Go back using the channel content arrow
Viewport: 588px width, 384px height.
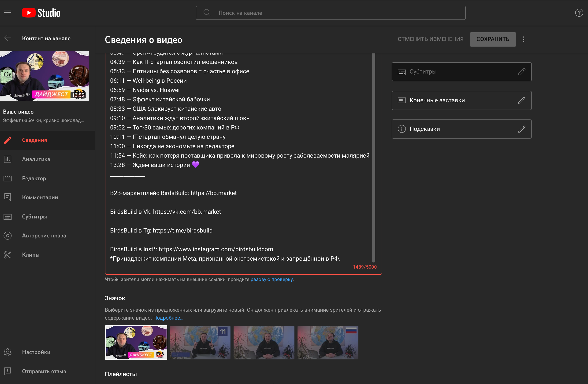click(x=8, y=38)
